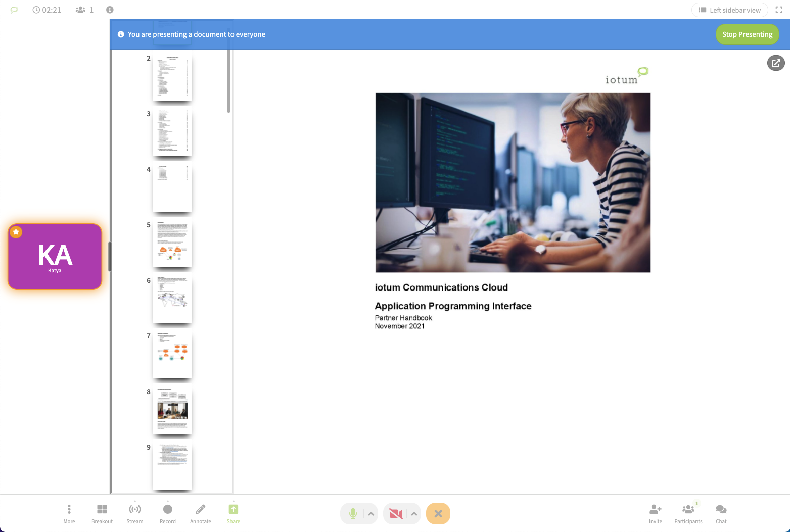Screen dimensions: 790x532
Task: Click the participant count icon
Action: (x=80, y=10)
